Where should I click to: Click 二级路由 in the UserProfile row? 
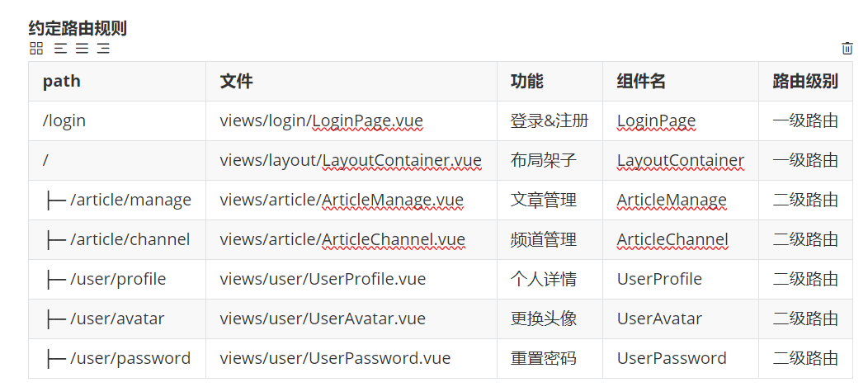(x=805, y=279)
